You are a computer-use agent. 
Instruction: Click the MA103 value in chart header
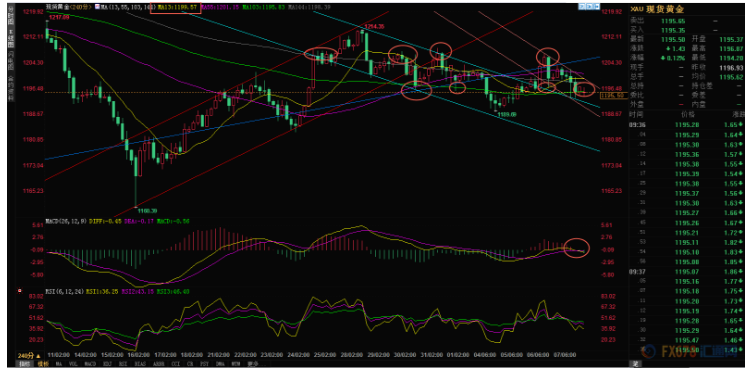pyautogui.click(x=264, y=7)
